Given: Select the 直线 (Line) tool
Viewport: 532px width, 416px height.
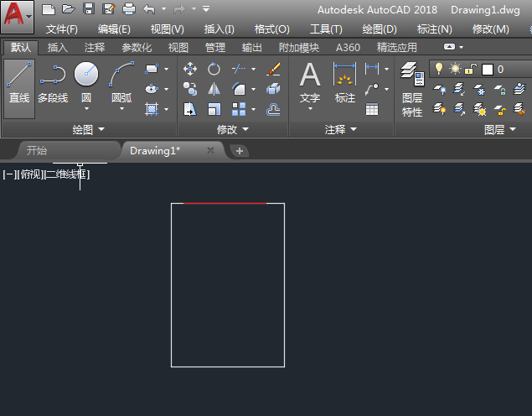Looking at the screenshot, I should point(19,84).
